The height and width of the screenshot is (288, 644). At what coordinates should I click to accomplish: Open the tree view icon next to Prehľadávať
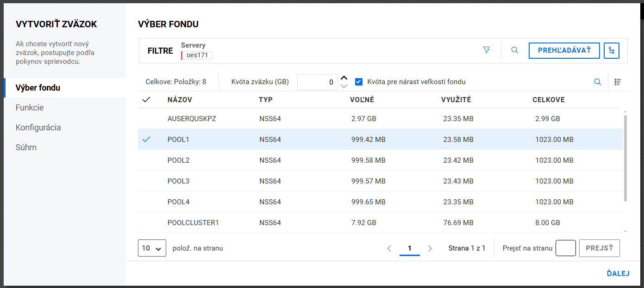[612, 50]
